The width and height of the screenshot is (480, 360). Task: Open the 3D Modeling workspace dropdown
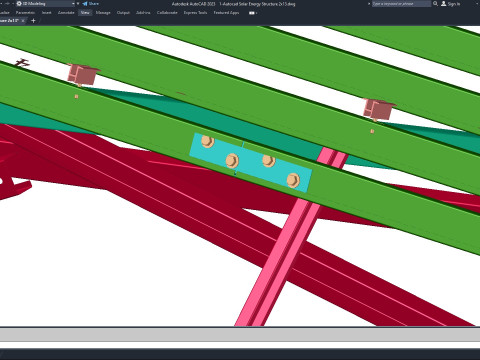pyautogui.click(x=45, y=4)
